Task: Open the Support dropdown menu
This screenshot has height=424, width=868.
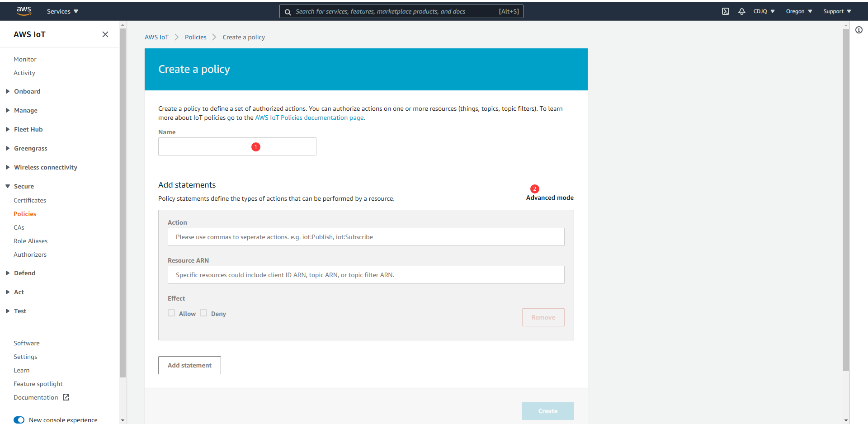Action: coord(837,11)
